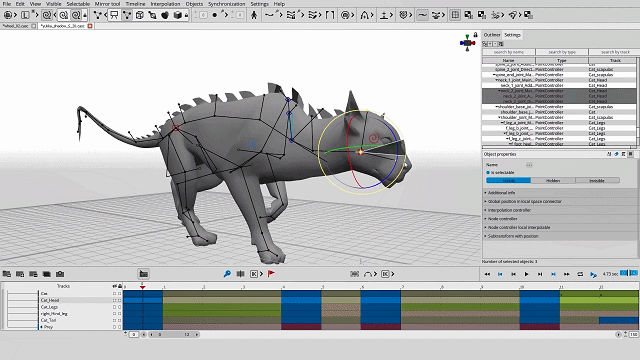Toggle loop playback
This screenshot has height=360, width=640.
[x=580, y=274]
